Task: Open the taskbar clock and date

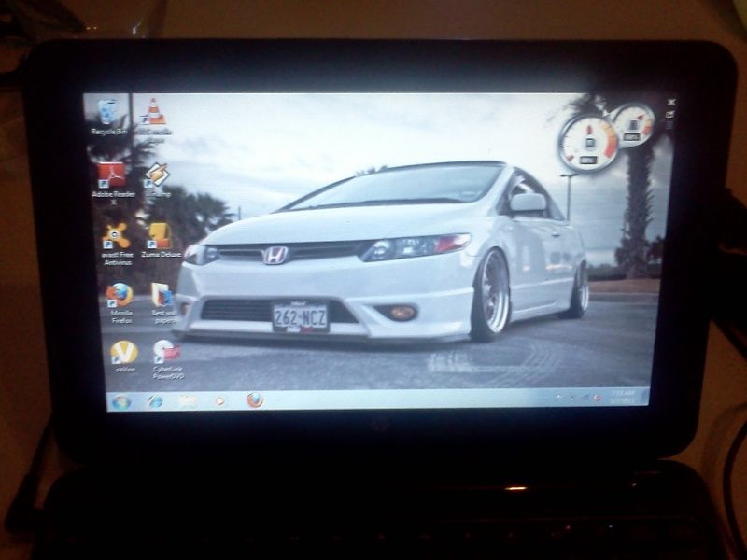Action: tap(622, 397)
